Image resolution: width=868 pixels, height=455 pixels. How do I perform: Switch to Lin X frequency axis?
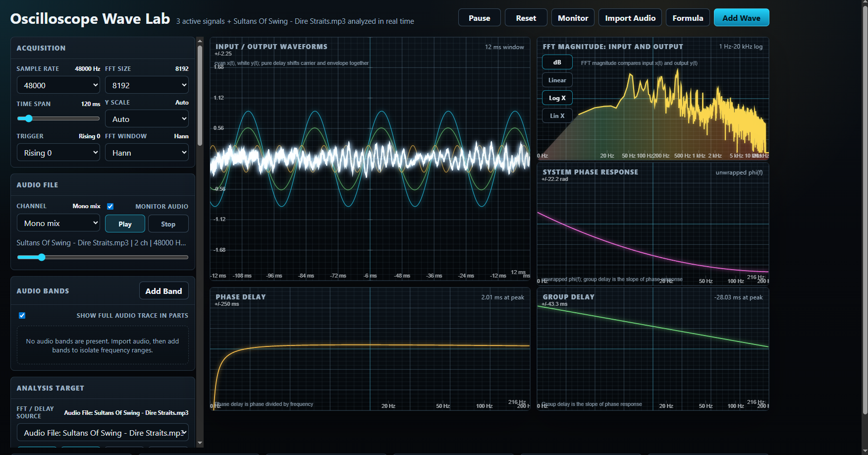[557, 116]
